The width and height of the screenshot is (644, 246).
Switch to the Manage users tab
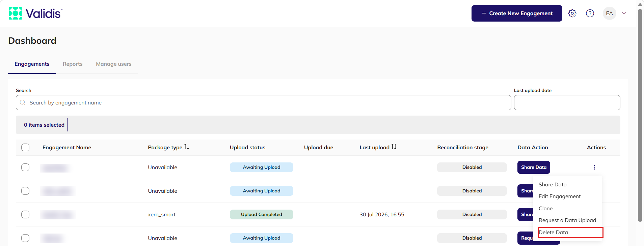[x=114, y=64]
